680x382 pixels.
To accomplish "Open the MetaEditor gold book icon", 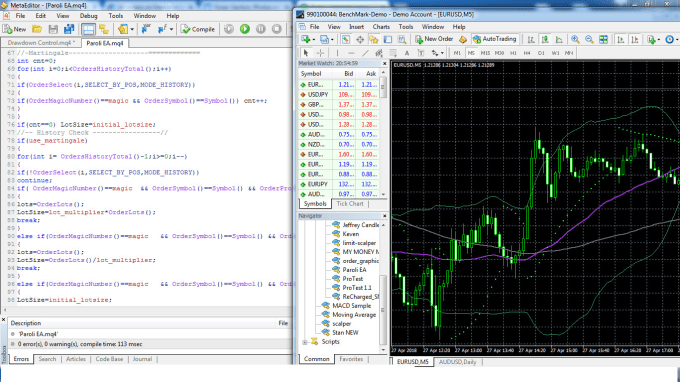I will pos(463,39).
